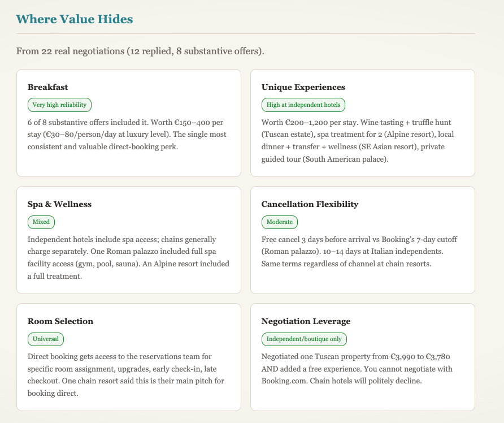504x423 pixels.
Task: Click the "High at independent hotels" badge
Action: click(303, 105)
